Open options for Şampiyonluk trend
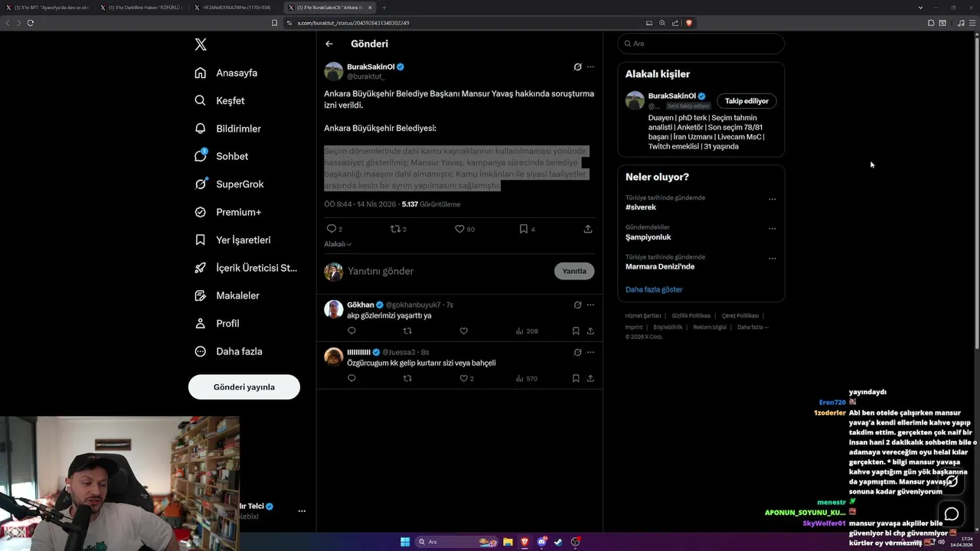Screen dimensions: 980x551 [x=772, y=228]
